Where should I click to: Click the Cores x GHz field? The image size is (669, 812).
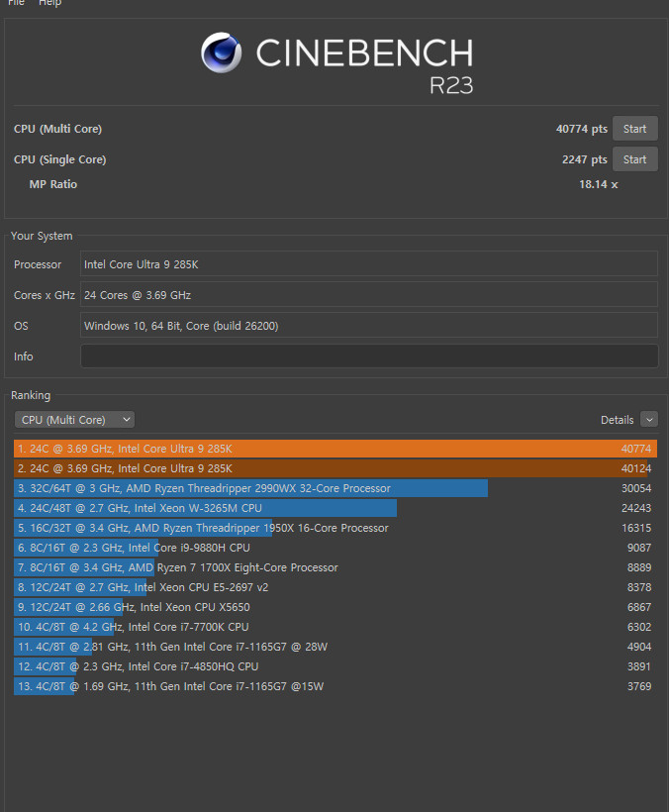click(x=369, y=295)
